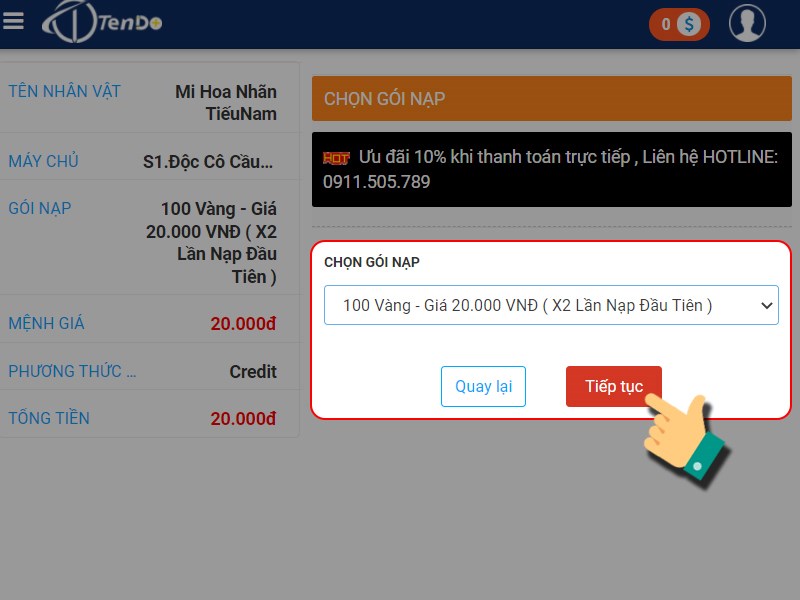Open the hamburger menu icon
The height and width of the screenshot is (600, 800).
tap(13, 21)
